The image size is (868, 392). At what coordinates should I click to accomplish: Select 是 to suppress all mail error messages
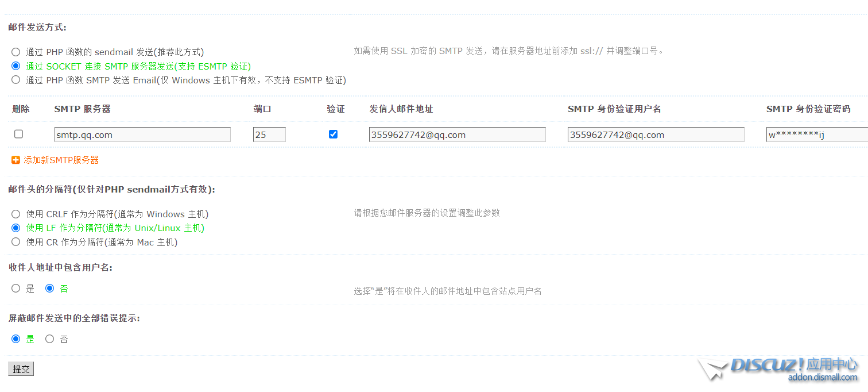15,339
